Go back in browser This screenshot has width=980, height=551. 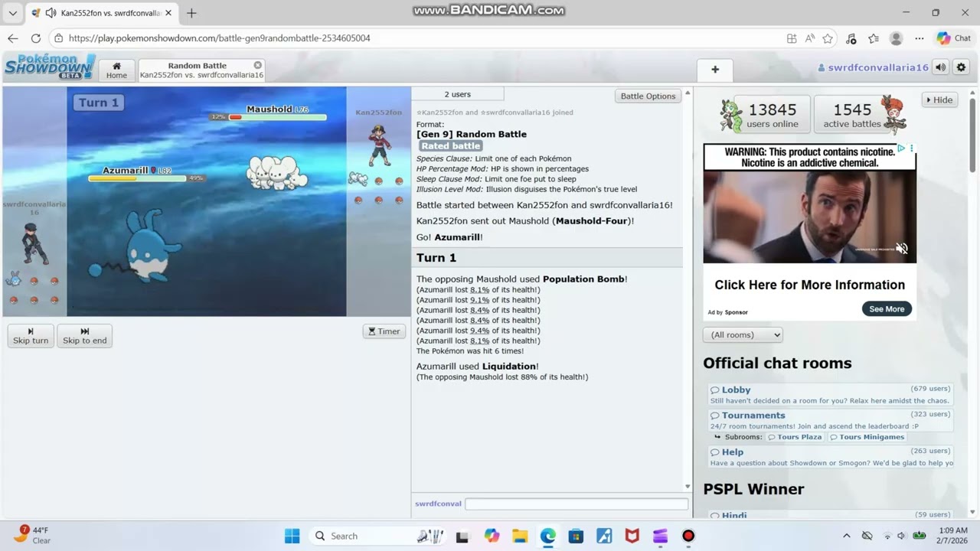tap(13, 38)
